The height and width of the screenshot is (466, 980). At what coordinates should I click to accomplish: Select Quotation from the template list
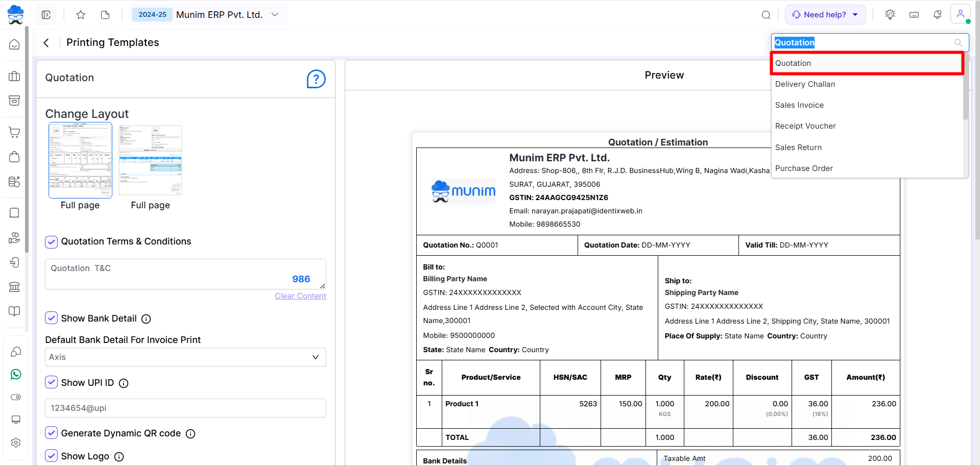coord(867,63)
